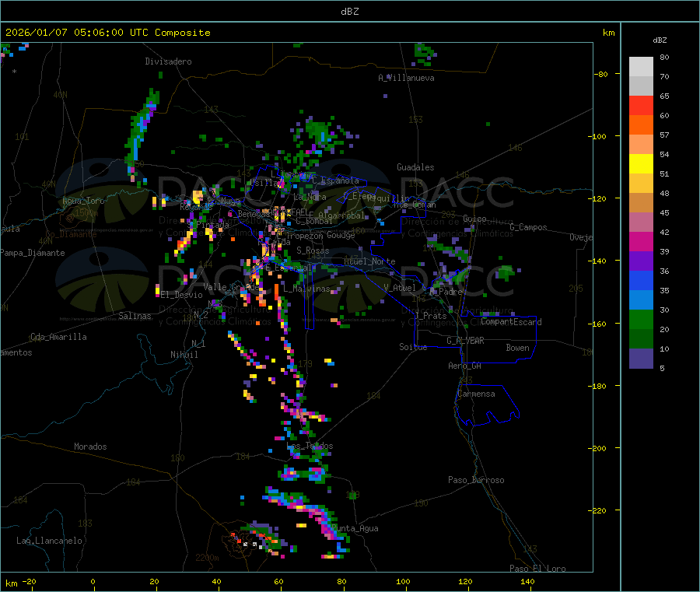Select the 35 dBZ light blue legend swatch
The image size is (700, 592).
click(641, 300)
